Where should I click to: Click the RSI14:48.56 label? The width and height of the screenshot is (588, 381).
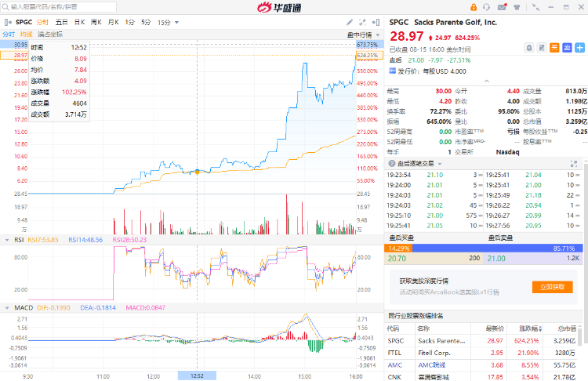[x=85, y=240]
